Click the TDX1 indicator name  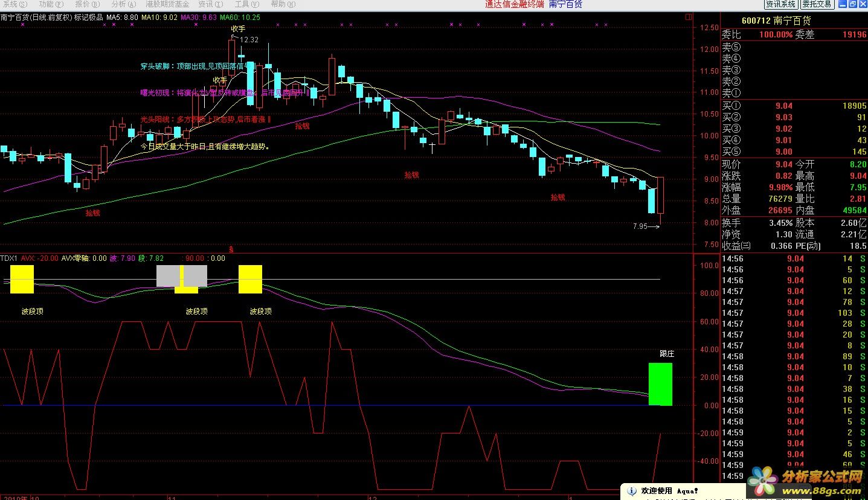coord(8,258)
